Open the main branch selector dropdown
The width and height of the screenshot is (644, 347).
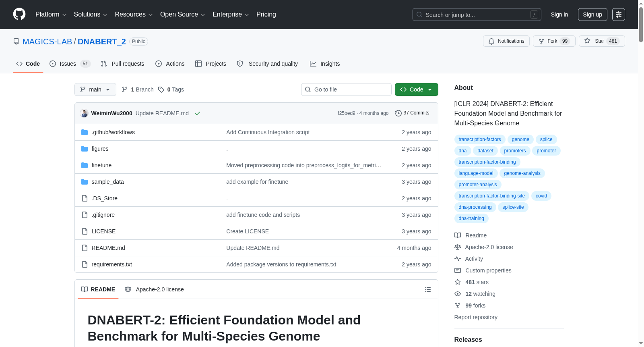point(95,89)
